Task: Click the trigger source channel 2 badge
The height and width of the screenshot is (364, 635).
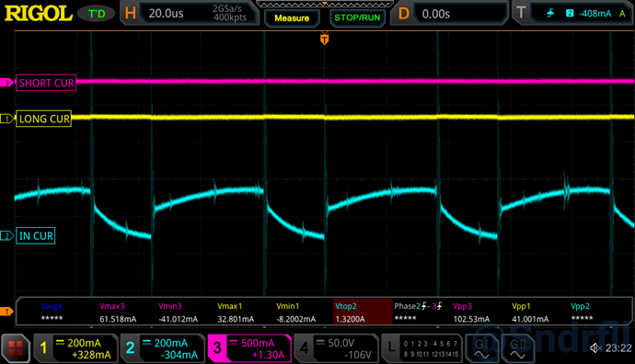Action: 570,14
